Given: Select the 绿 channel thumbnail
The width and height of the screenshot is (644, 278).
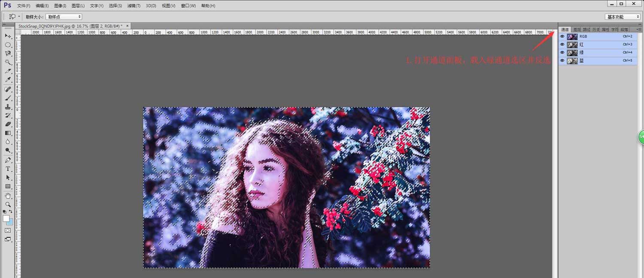Looking at the screenshot, I should click(x=572, y=53).
